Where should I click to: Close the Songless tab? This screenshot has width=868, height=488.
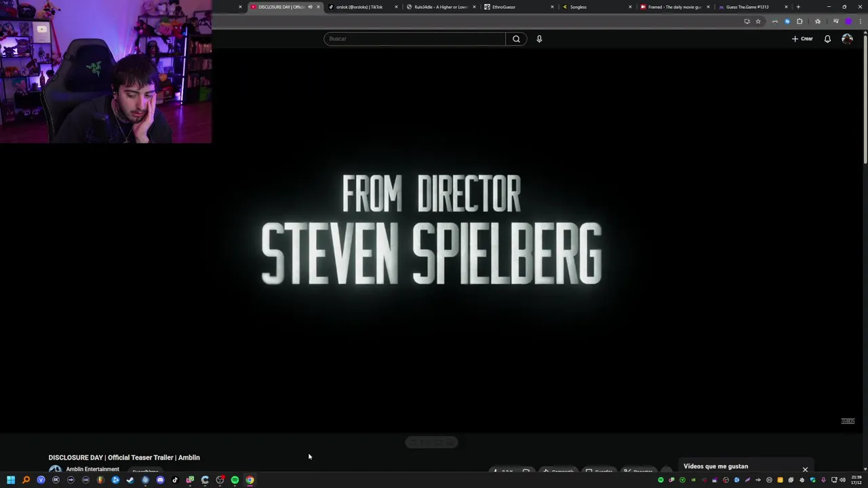click(630, 7)
